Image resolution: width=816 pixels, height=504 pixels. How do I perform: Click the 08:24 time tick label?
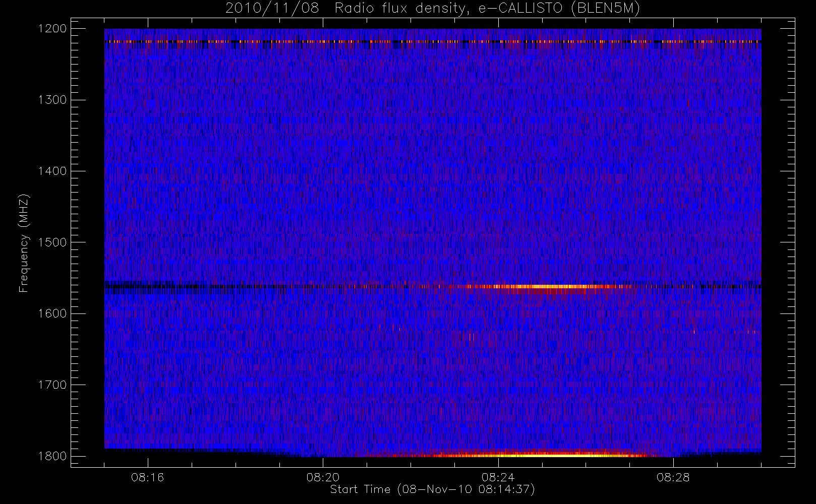click(x=498, y=477)
